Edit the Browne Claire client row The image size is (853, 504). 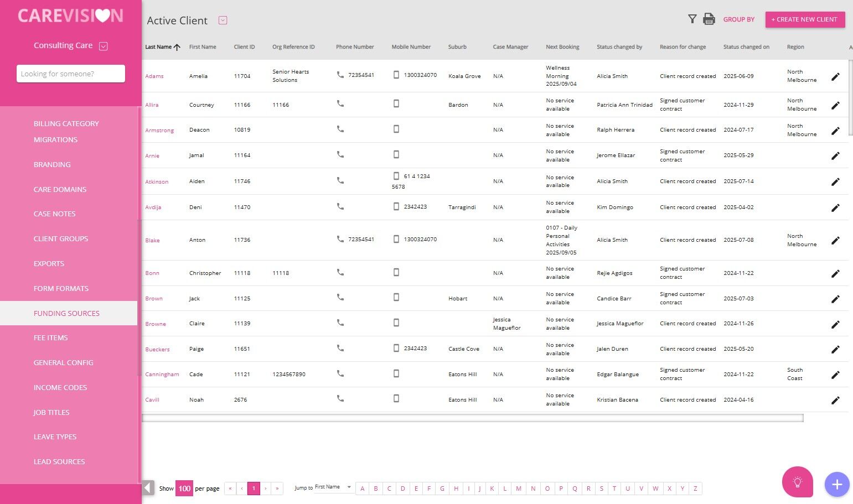click(835, 324)
